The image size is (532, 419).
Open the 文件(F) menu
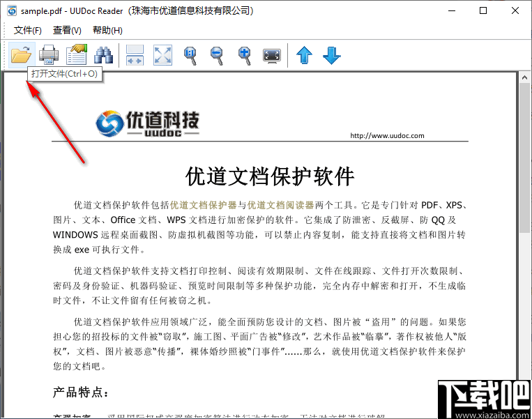click(x=28, y=30)
